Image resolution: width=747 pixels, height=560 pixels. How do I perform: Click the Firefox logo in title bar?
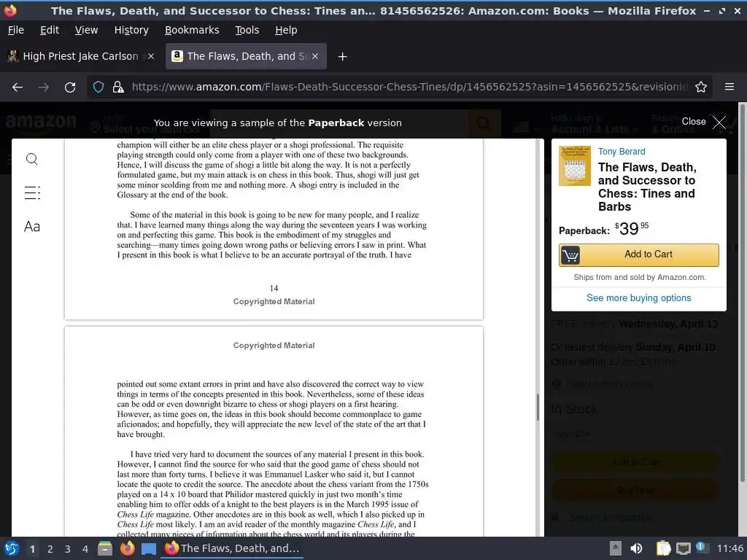coord(10,10)
